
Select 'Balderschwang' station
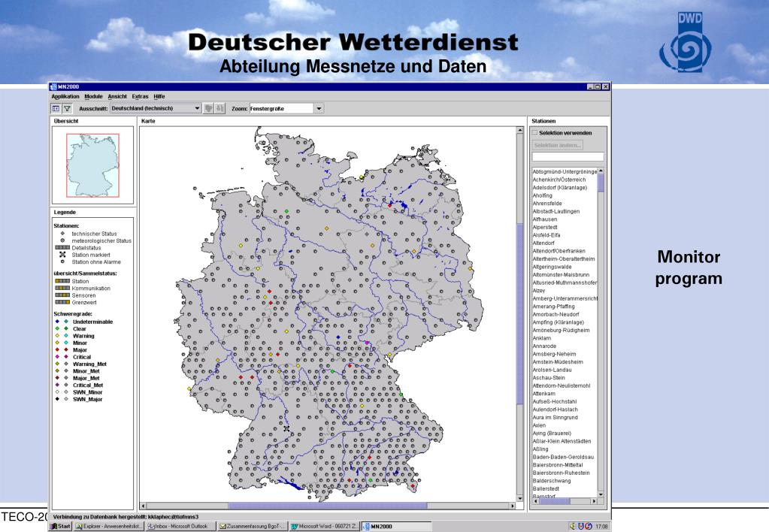point(552,480)
